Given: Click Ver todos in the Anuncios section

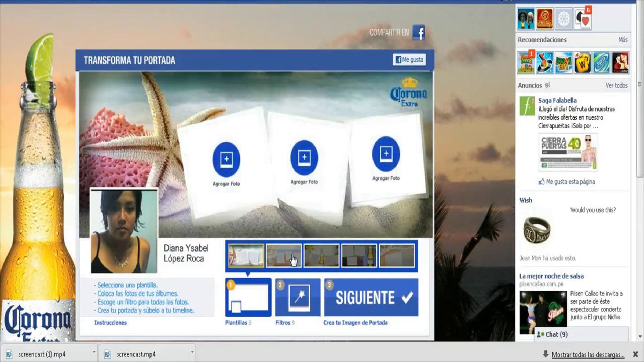Looking at the screenshot, I should coord(616,86).
